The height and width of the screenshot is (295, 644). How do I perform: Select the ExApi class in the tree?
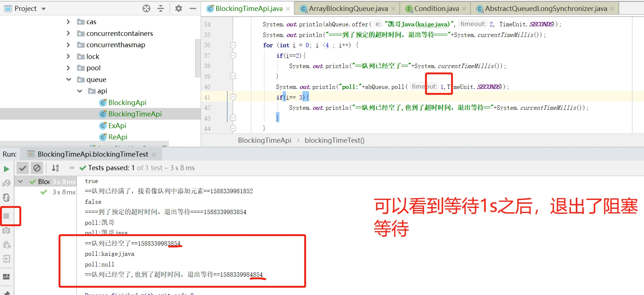click(x=117, y=126)
